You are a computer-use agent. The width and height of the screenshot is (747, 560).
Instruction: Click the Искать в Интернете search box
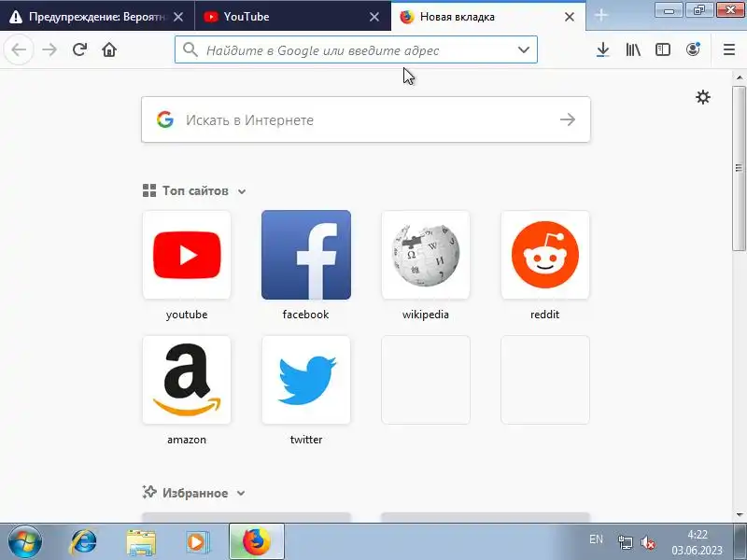[366, 119]
